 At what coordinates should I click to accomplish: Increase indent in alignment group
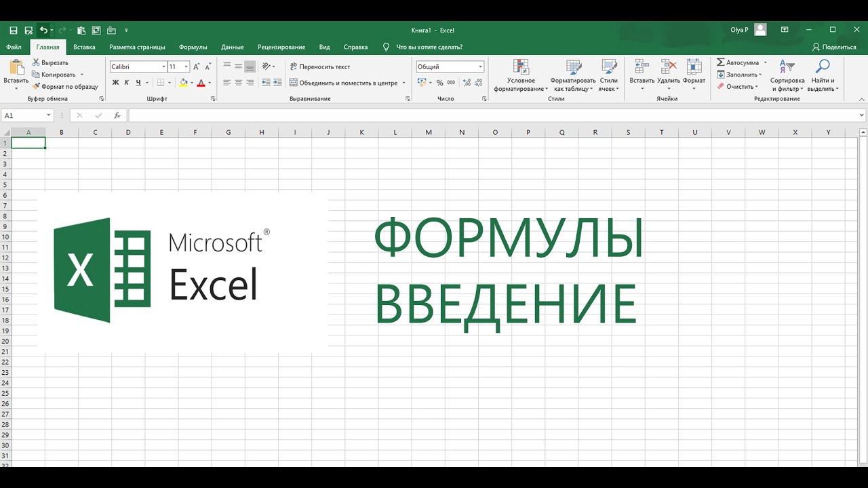(x=277, y=83)
